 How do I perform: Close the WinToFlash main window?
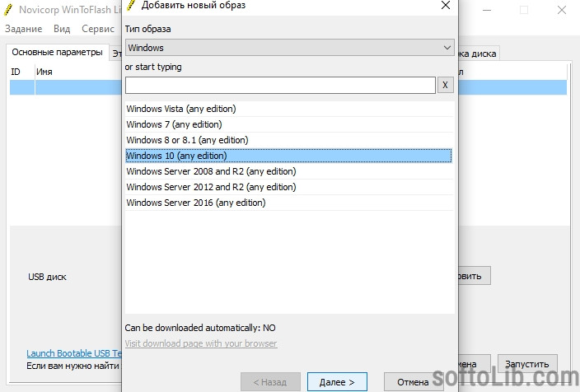point(562,10)
